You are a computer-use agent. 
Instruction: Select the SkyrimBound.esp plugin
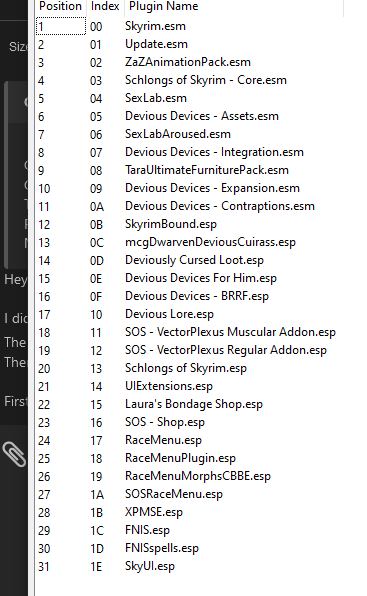point(171,224)
